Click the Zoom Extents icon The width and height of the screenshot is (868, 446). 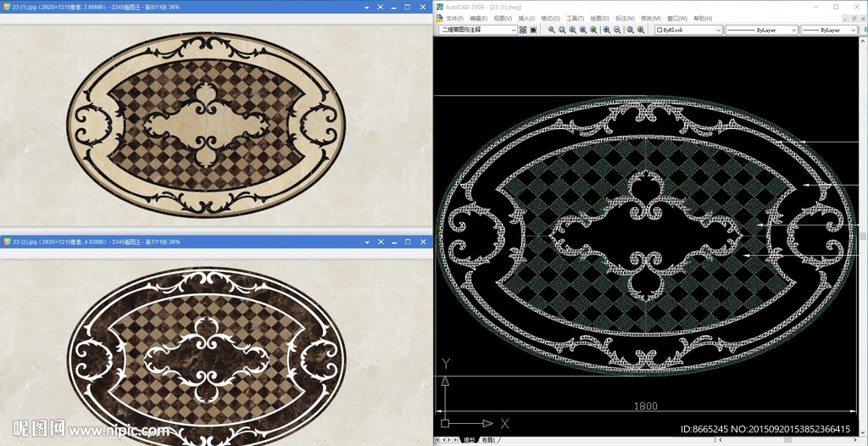pyautogui.click(x=641, y=30)
